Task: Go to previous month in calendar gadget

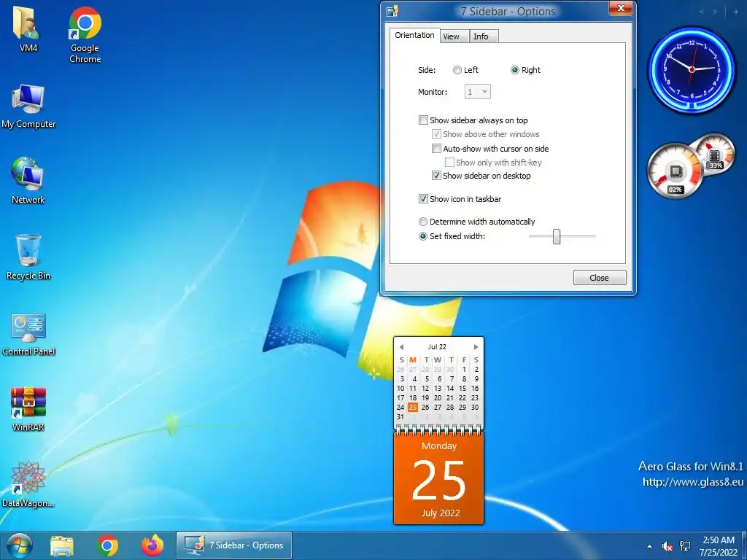Action: 401,346
